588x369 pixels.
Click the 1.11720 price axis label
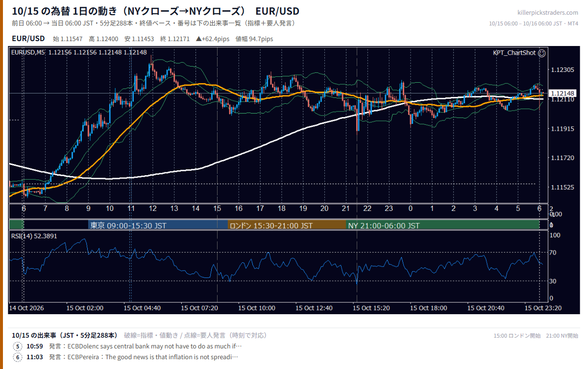click(x=562, y=158)
